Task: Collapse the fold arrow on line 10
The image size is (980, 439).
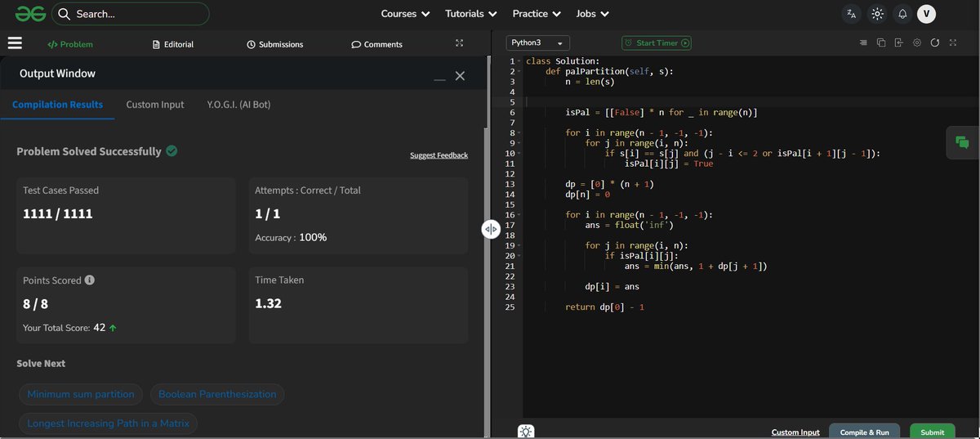Action: [x=519, y=153]
